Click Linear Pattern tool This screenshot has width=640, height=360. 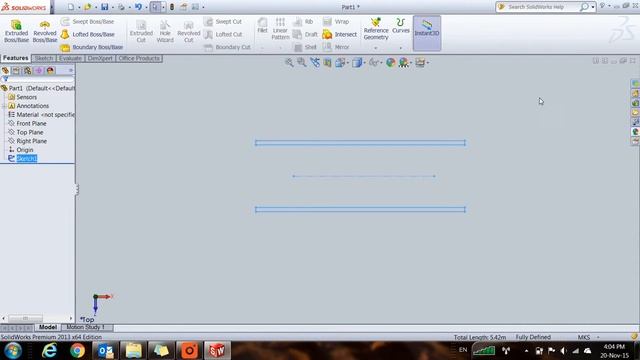tap(280, 29)
